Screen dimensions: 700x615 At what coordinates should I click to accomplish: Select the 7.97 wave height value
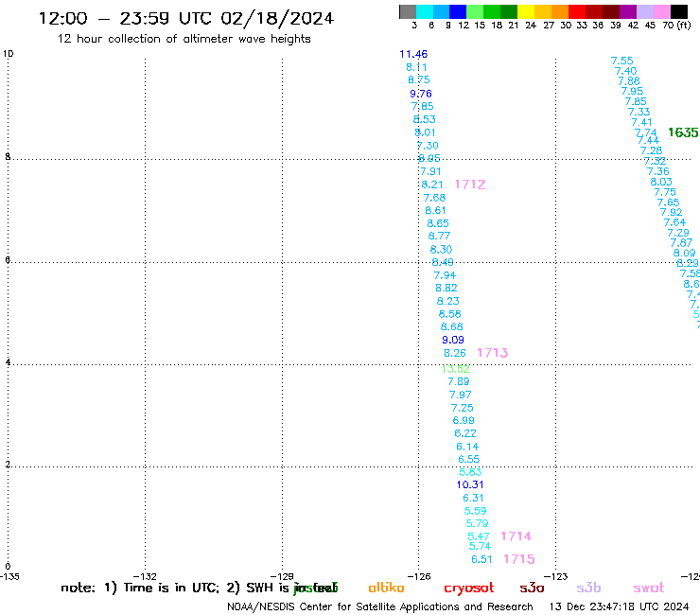click(461, 395)
